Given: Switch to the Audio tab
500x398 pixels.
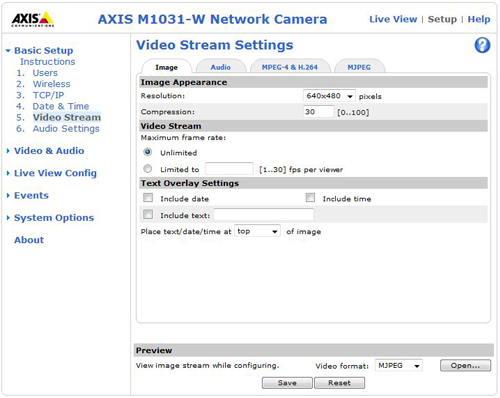Looking at the screenshot, I should 221,67.
